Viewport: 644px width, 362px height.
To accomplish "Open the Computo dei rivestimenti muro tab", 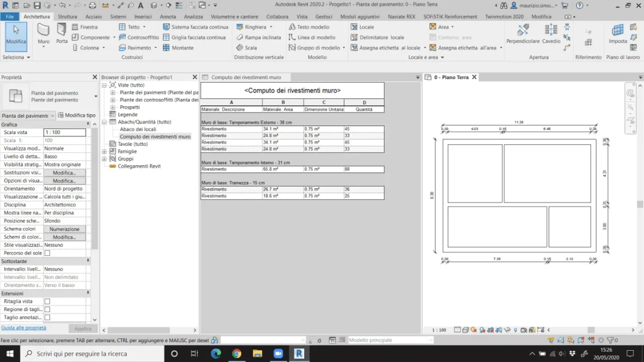I will (245, 77).
